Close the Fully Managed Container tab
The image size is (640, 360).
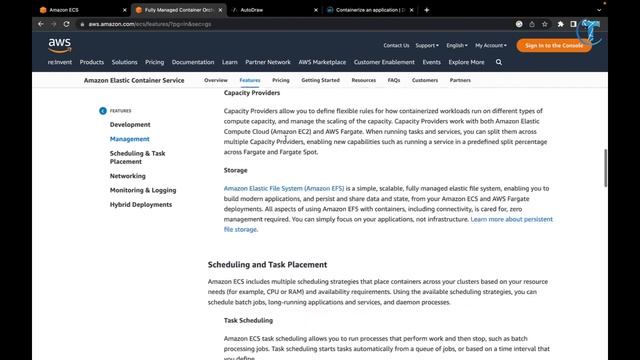click(220, 10)
